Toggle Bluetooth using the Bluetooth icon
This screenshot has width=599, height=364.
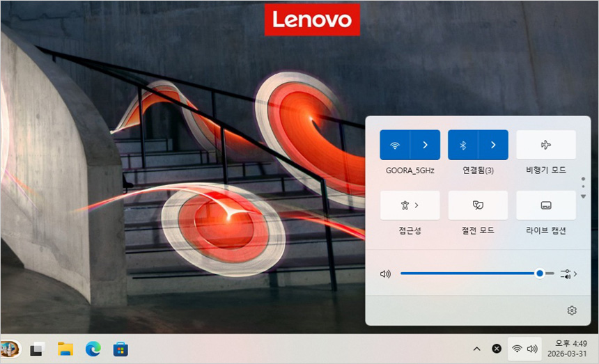pos(462,145)
